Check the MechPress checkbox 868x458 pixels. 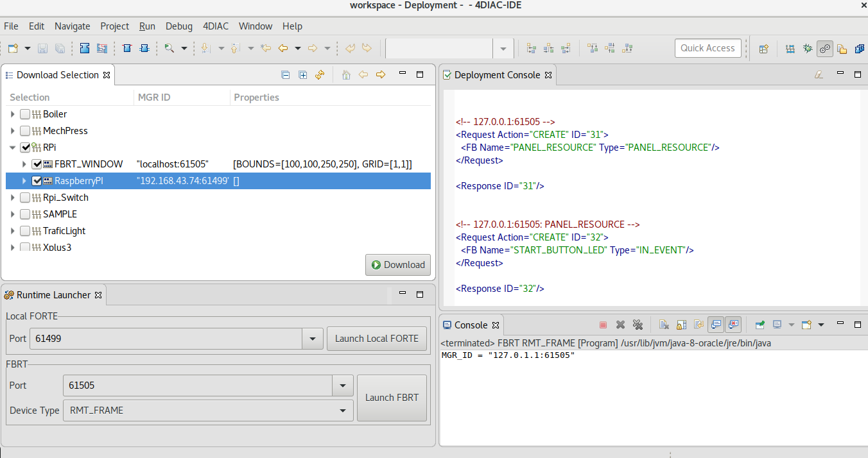tap(25, 131)
